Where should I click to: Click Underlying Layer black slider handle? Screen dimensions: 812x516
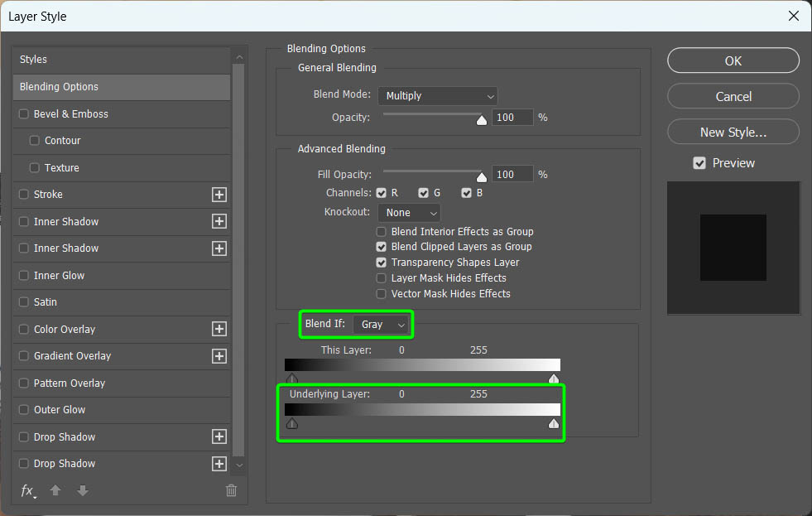(x=292, y=423)
